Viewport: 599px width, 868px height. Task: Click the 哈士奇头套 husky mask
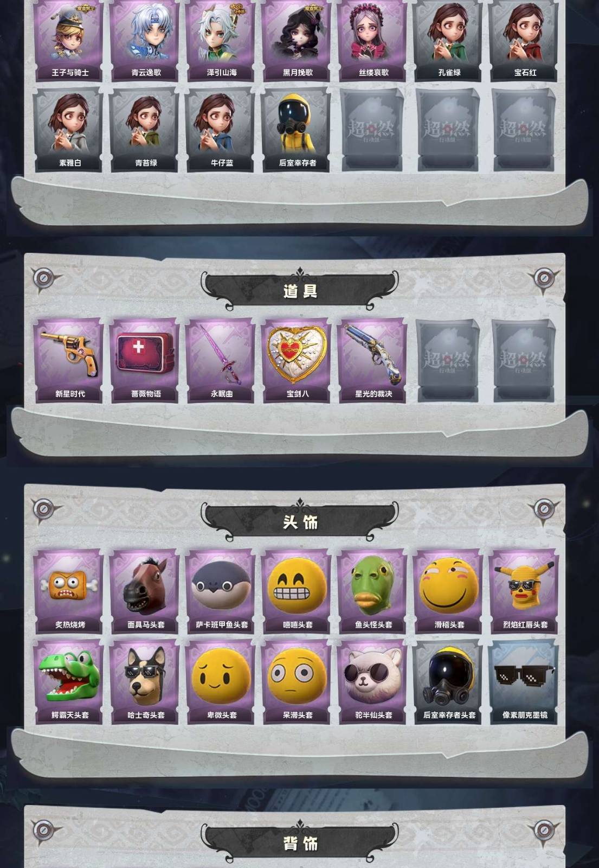pyautogui.click(x=145, y=682)
